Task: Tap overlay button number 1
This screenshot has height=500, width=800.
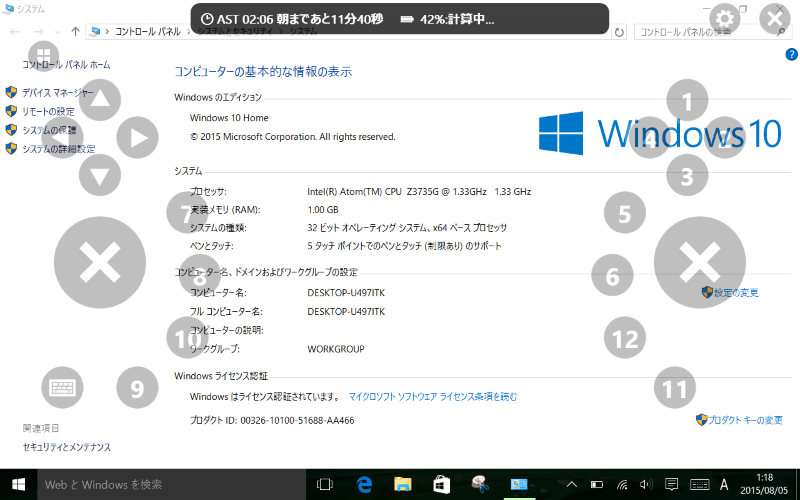Action: click(687, 100)
